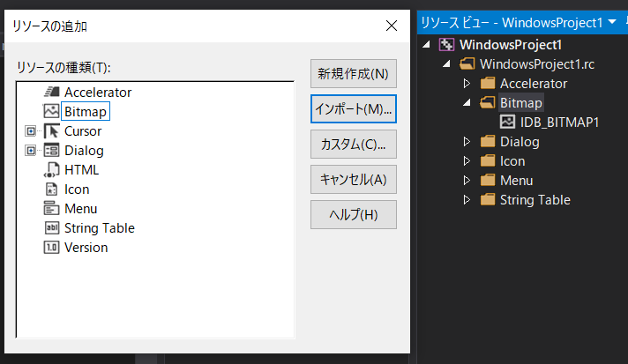
Task: Select the Accelerator resource type icon
Action: [x=51, y=92]
